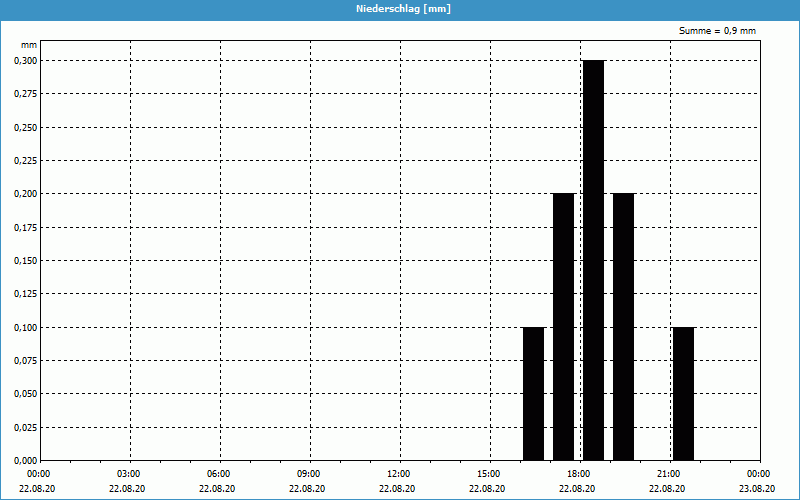Click the 'Niederschlag [mm]' chart title
The height and width of the screenshot is (500, 800).
pyautogui.click(x=399, y=9)
